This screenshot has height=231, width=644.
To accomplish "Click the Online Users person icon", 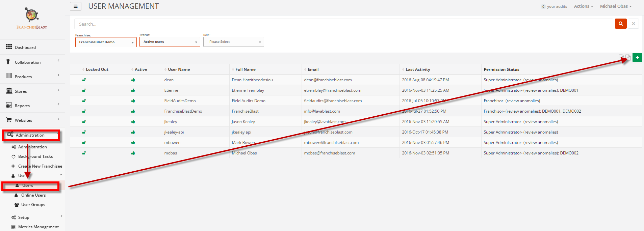I will tap(16, 195).
